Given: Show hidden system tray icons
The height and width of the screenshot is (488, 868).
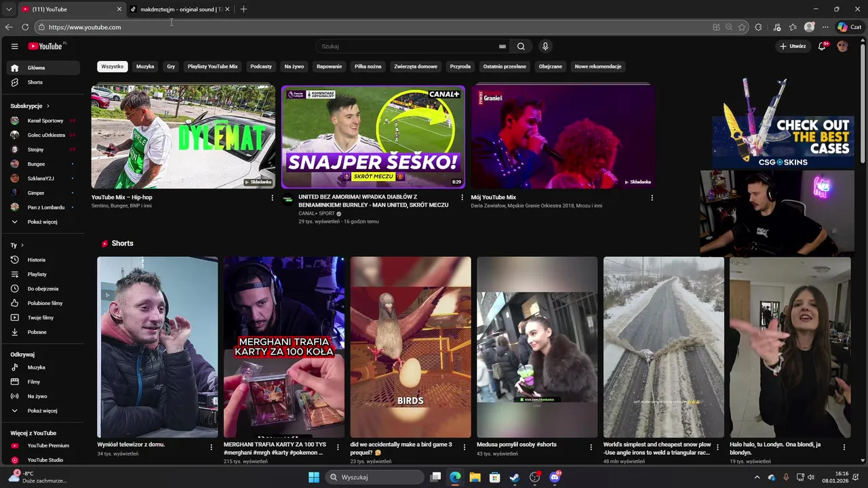Looking at the screenshot, I should pyautogui.click(x=757, y=477).
